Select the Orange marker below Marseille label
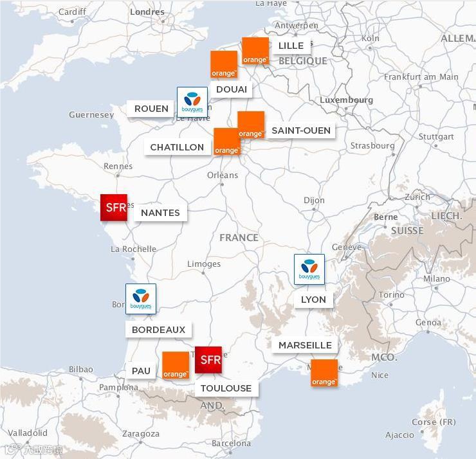The width and height of the screenshot is (476, 459). click(324, 373)
